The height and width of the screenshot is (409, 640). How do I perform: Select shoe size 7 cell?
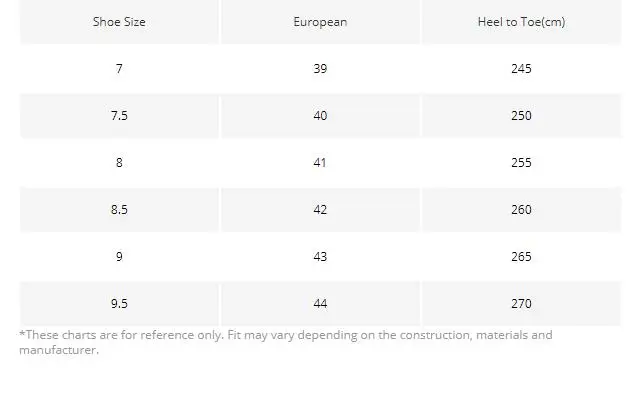coord(119,69)
